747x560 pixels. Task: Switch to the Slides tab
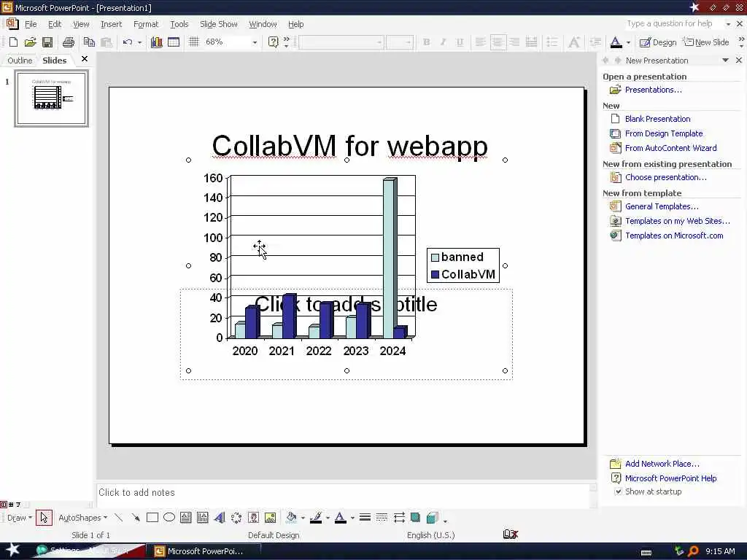click(x=54, y=61)
